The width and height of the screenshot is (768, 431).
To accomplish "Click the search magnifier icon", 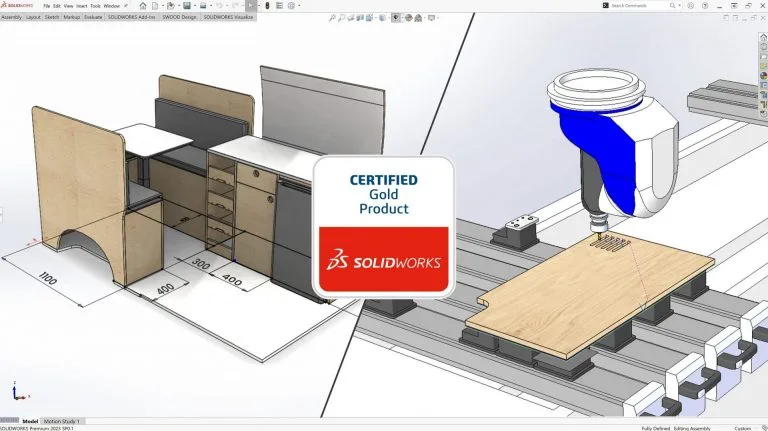I will point(672,6).
